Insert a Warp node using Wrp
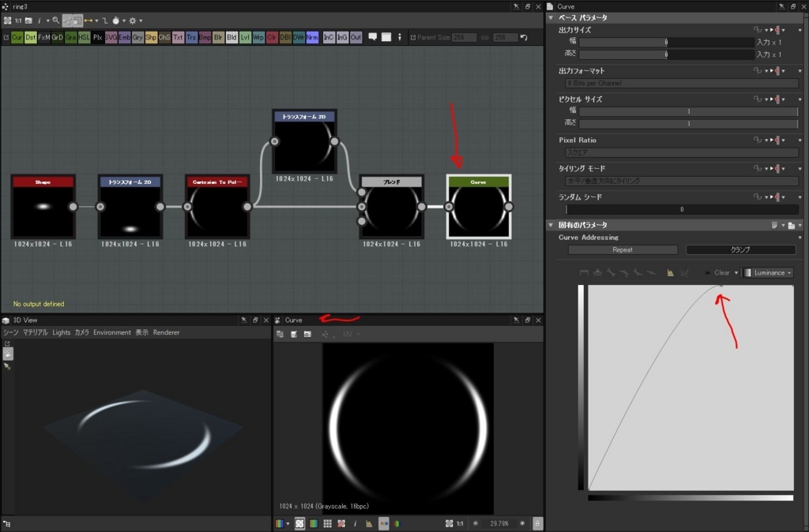 [x=258, y=37]
